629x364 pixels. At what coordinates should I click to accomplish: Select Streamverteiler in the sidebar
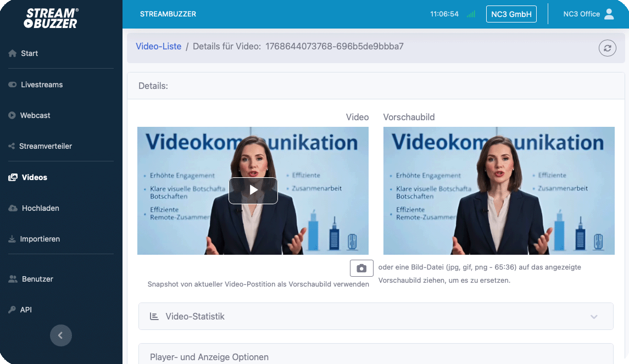click(x=45, y=146)
